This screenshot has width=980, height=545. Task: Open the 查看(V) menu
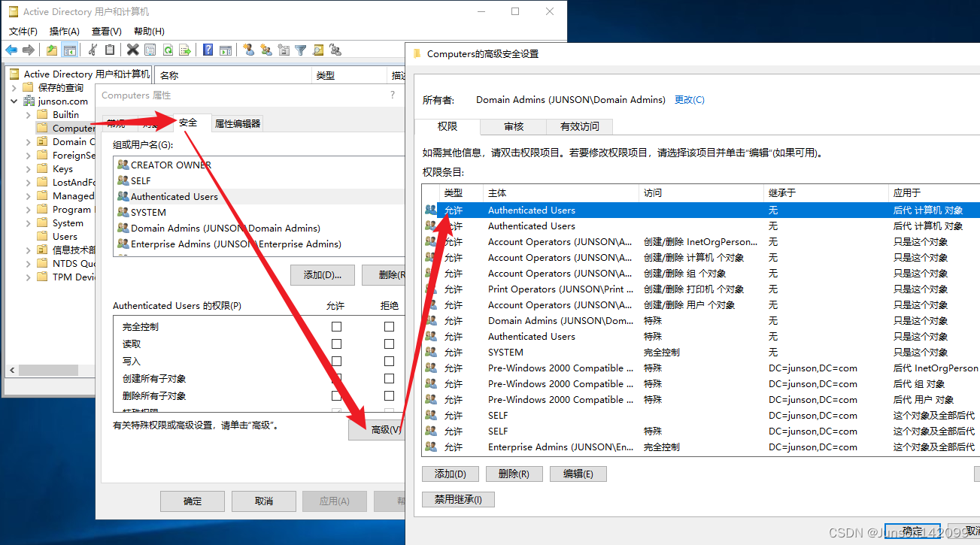click(107, 31)
